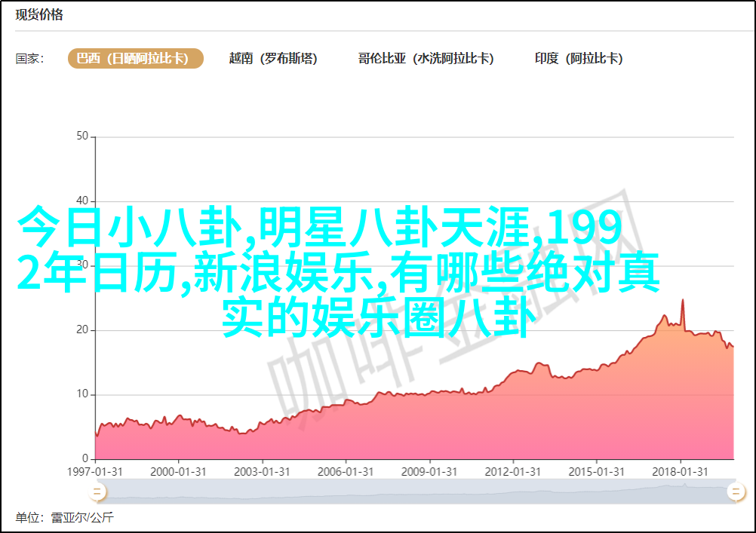Click the left handle of the date range slider
The image size is (756, 533).
coord(97,492)
